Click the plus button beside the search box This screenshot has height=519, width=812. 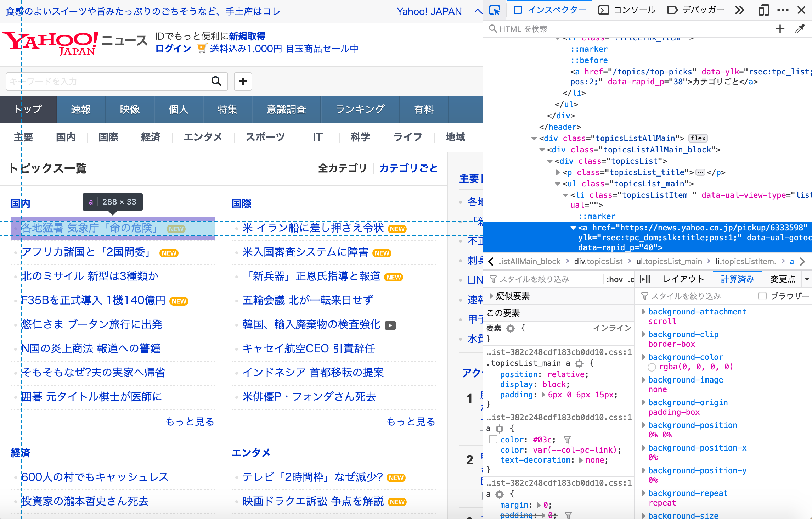coord(243,82)
